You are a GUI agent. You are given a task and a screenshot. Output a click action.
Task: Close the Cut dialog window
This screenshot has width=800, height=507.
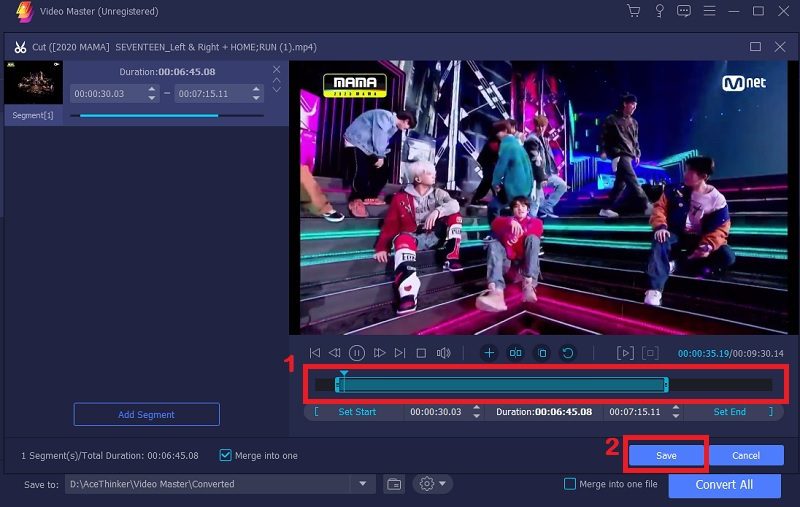(x=780, y=47)
